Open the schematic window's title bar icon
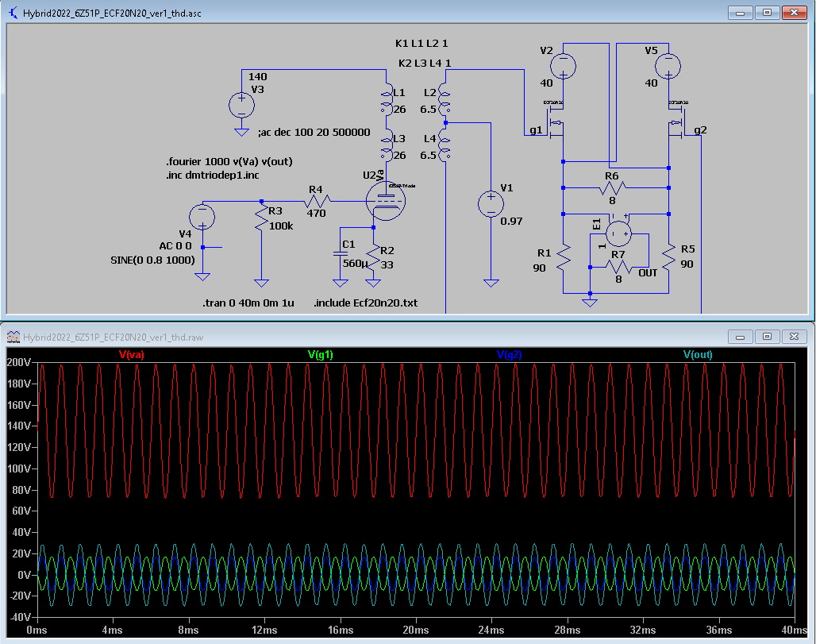The width and height of the screenshot is (816, 644). [13, 13]
